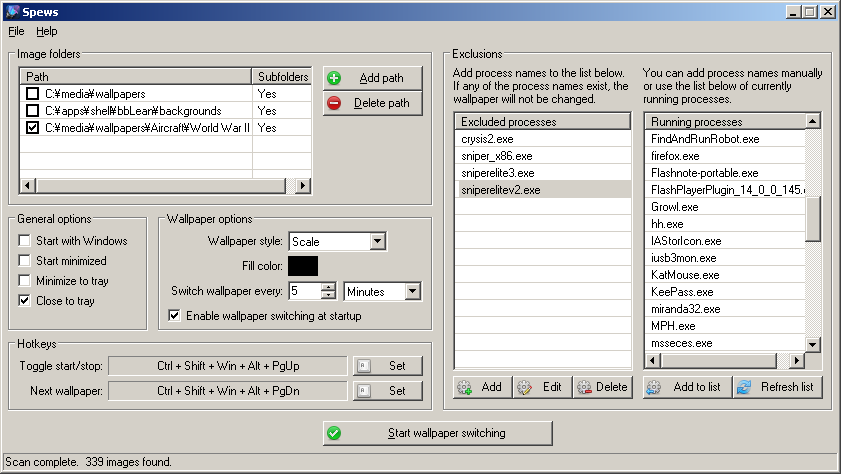
Task: Enable Start minimized option
Action: click(24, 261)
